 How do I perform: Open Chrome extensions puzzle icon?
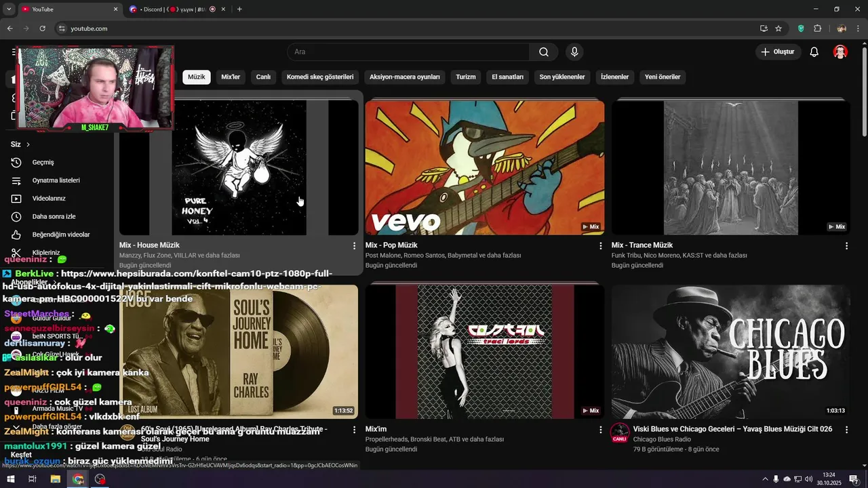coord(817,28)
